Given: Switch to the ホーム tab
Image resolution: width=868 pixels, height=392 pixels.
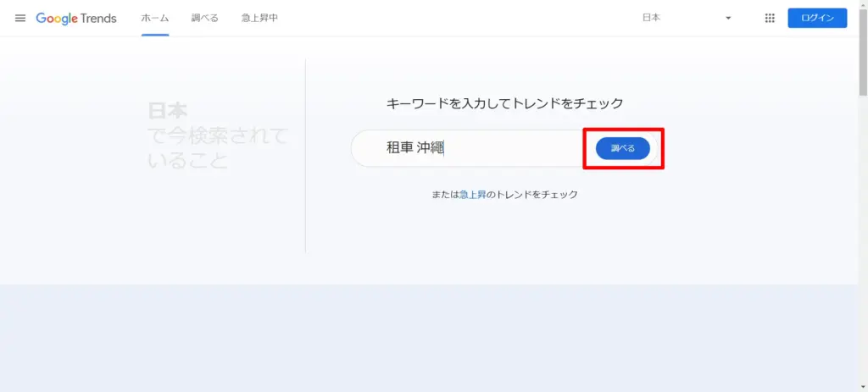Looking at the screenshot, I should 155,19.
